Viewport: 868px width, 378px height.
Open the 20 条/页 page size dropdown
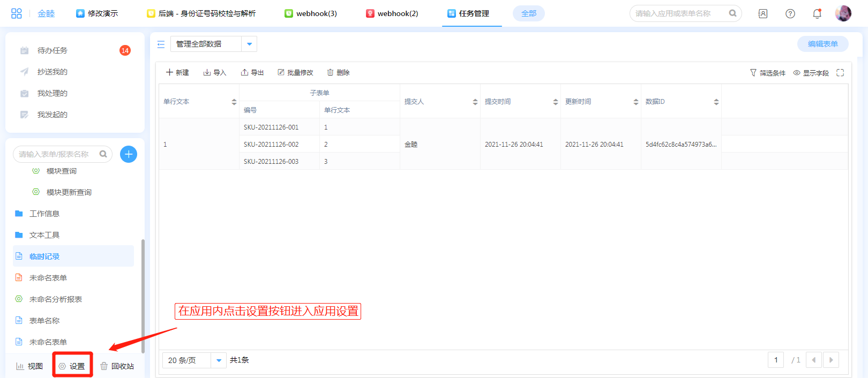pos(219,360)
